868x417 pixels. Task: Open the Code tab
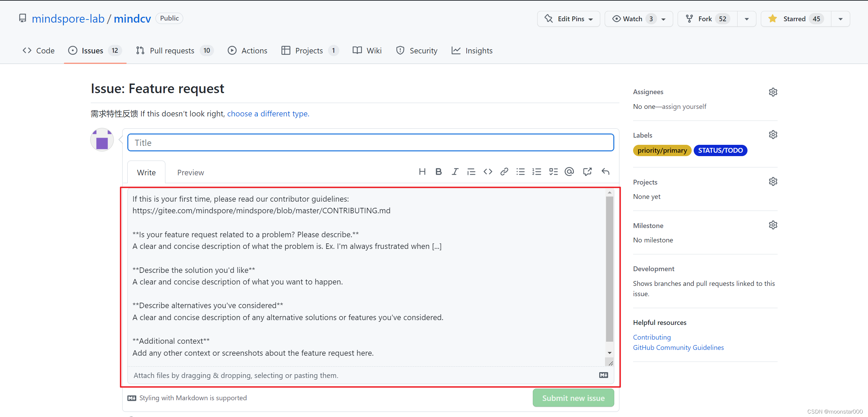[39, 51]
